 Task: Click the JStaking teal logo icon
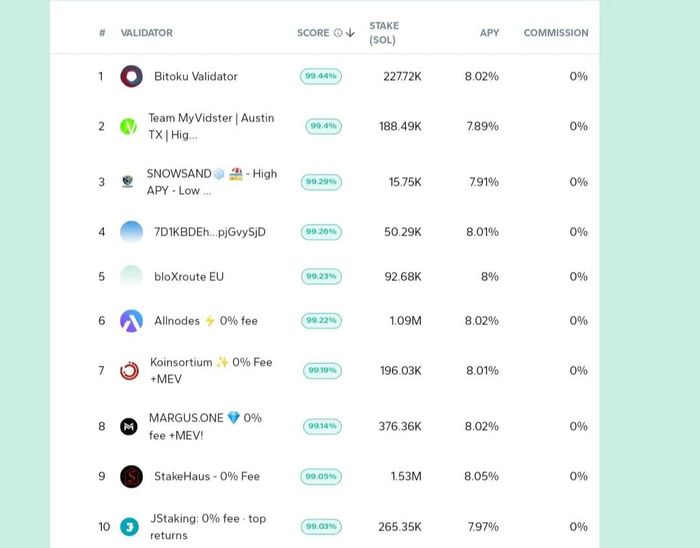click(x=129, y=527)
